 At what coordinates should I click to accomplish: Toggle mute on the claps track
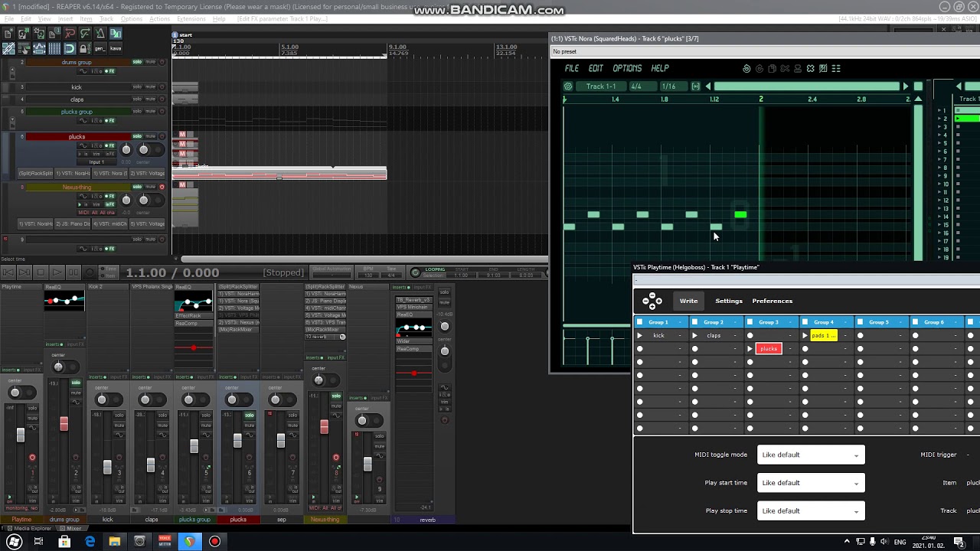pos(150,99)
